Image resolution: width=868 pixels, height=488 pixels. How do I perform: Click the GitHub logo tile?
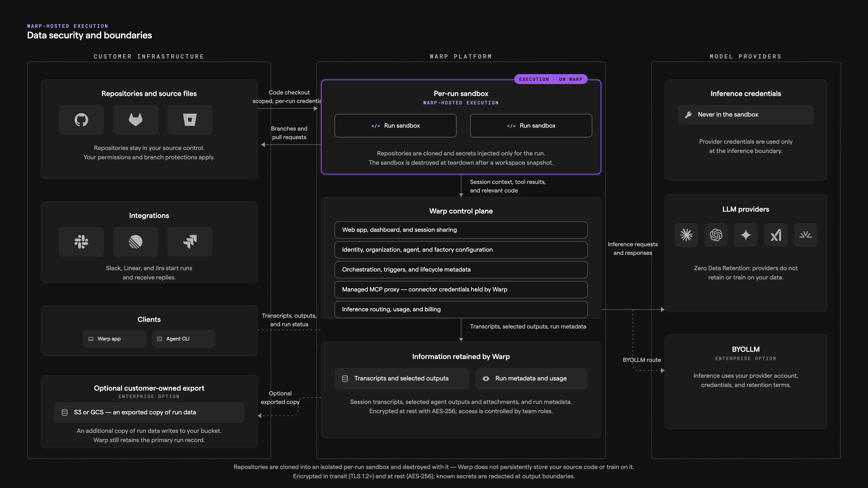point(81,120)
